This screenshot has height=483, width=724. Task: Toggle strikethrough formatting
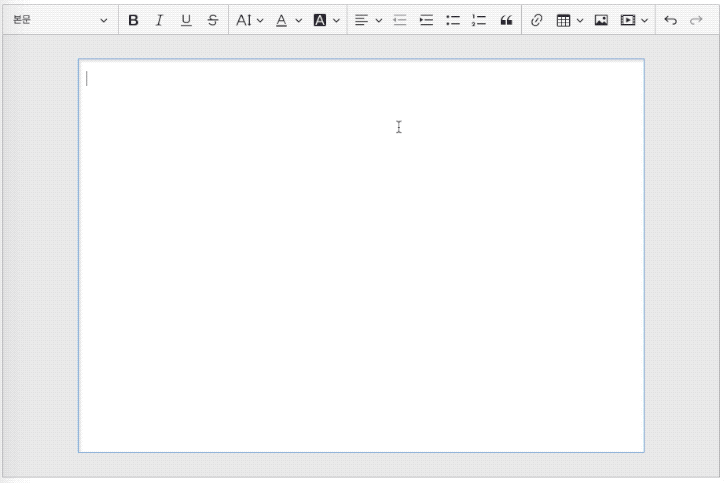pos(212,20)
